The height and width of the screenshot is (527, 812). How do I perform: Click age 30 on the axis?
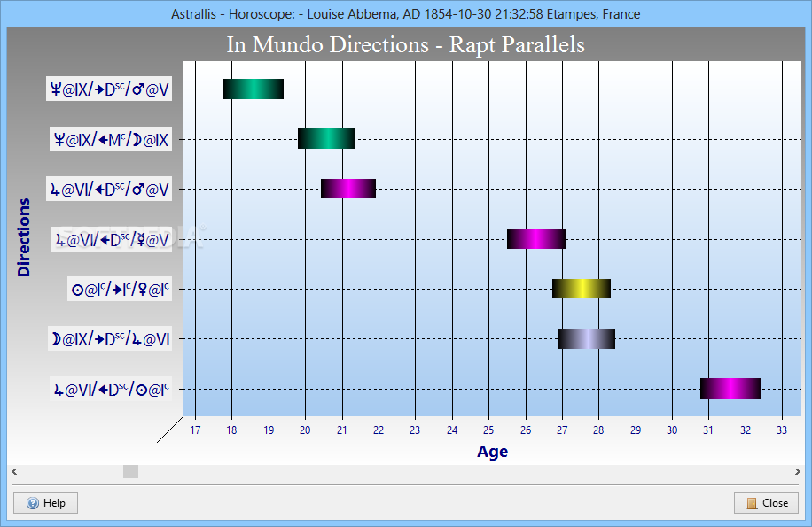[672, 430]
